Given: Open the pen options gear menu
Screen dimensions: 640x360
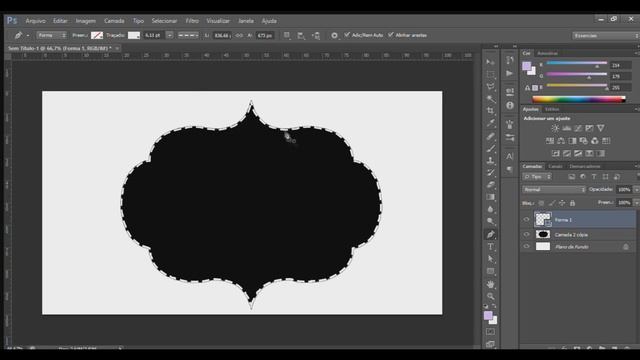Looking at the screenshot, I should click(x=334, y=36).
